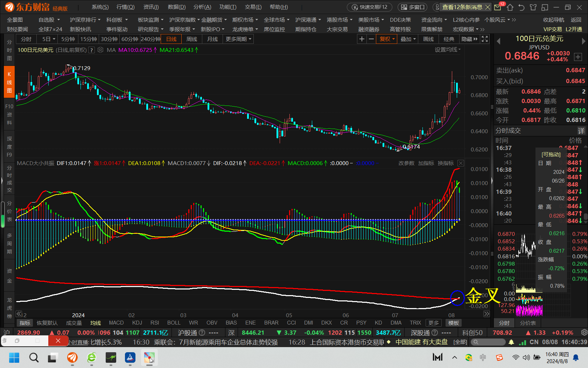Select the 分价表 tab in side panel
The width and height of the screenshot is (588, 368).
[528, 323]
